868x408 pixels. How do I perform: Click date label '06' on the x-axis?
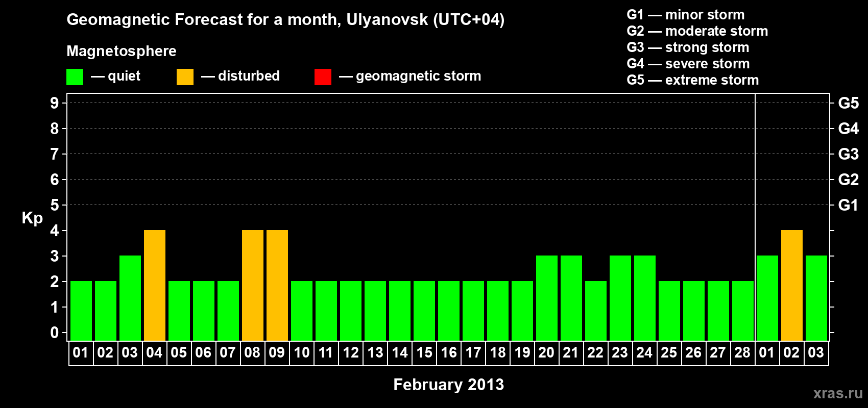click(x=203, y=353)
